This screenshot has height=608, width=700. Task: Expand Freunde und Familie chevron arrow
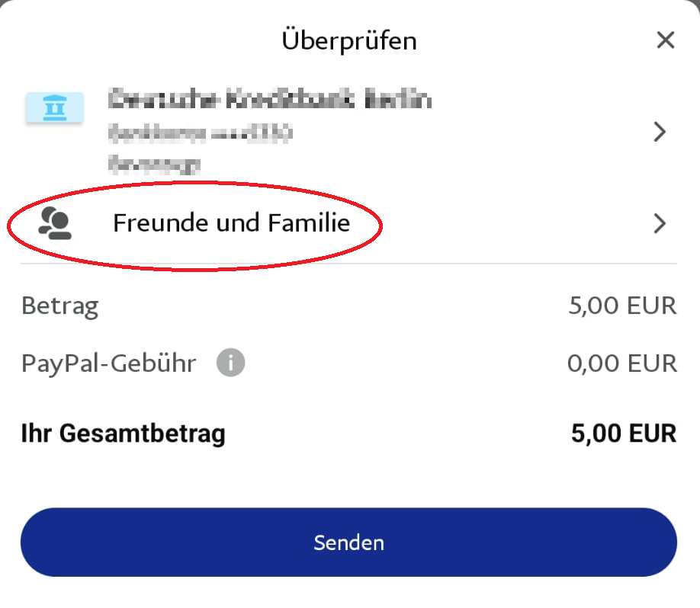click(660, 223)
